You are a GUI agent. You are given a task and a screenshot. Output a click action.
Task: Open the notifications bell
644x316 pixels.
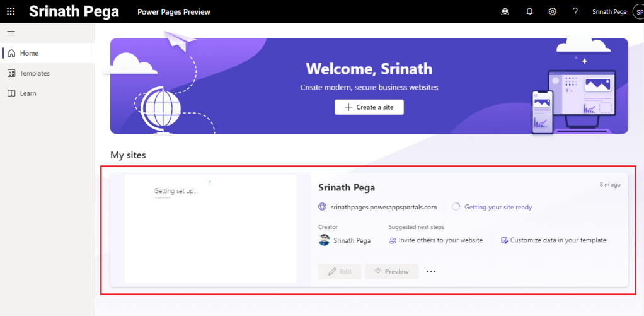coord(529,11)
